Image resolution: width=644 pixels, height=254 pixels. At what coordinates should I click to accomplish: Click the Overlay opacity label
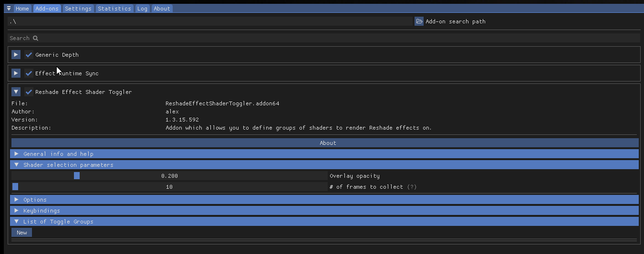pyautogui.click(x=354, y=176)
